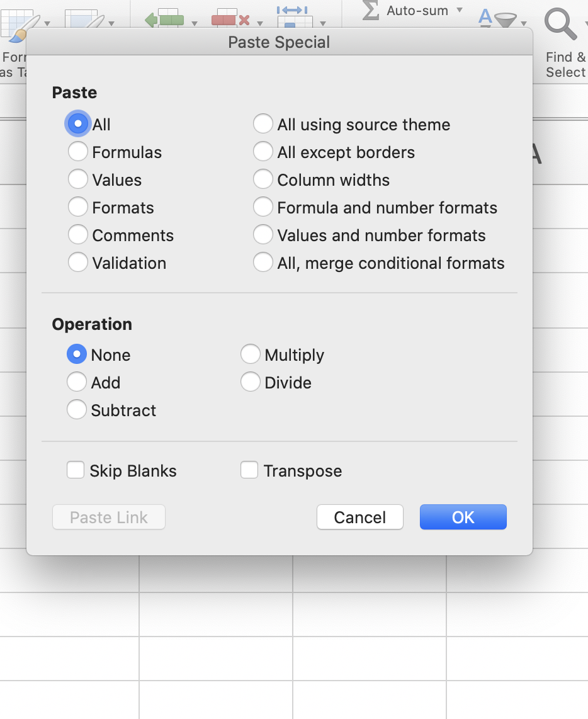Open the Delete cells dropdown arrow
The height and width of the screenshot is (719, 588).
(260, 24)
